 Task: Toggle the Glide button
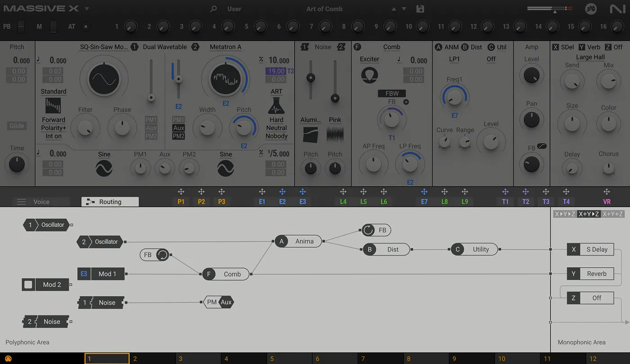pyautogui.click(x=17, y=126)
